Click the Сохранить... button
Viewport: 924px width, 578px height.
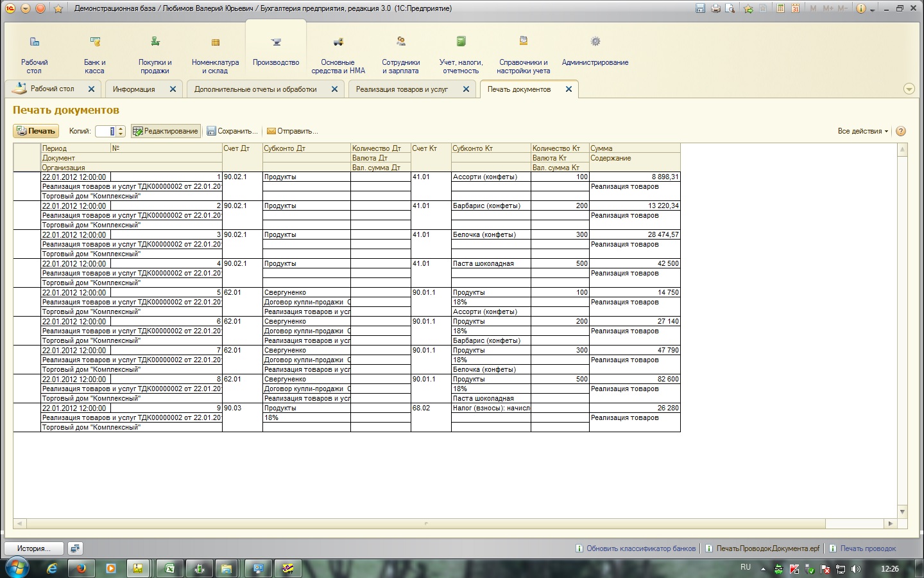tap(232, 131)
